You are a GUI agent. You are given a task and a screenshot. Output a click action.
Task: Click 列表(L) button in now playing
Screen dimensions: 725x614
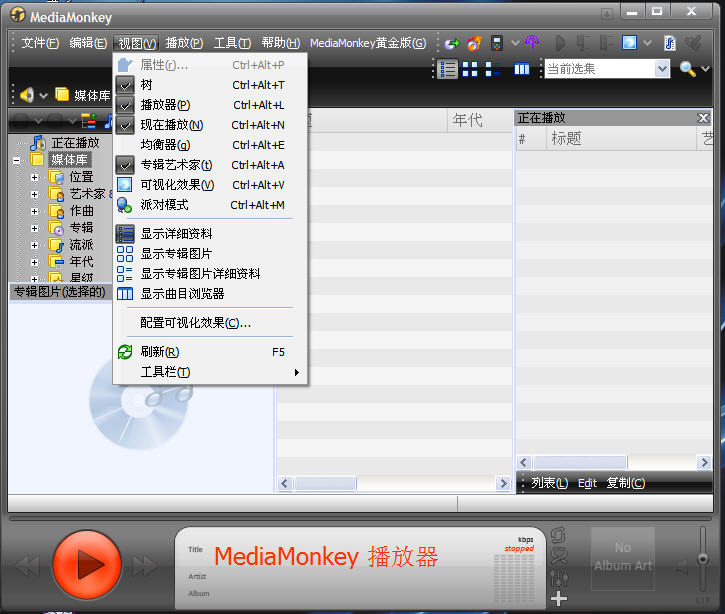[x=549, y=483]
